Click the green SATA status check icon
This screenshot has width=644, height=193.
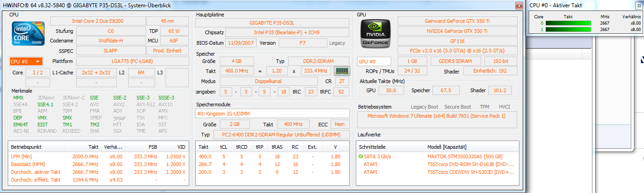tap(361, 156)
